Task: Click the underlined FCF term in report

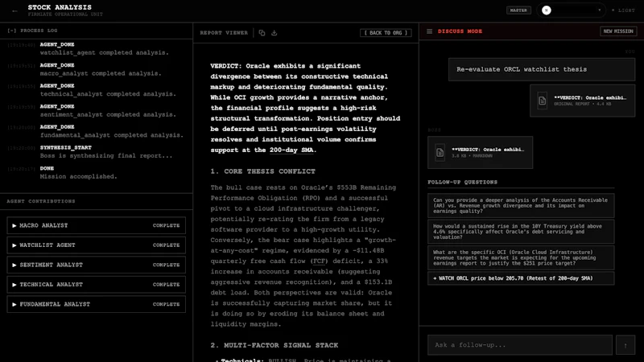Action: pyautogui.click(x=319, y=261)
